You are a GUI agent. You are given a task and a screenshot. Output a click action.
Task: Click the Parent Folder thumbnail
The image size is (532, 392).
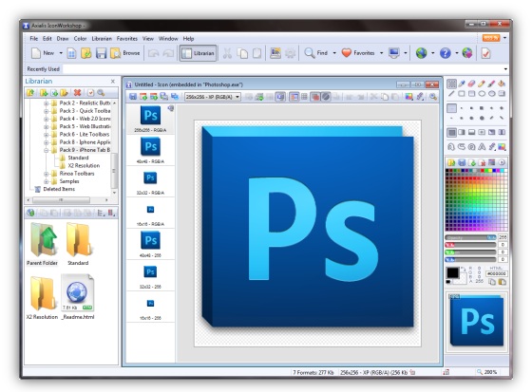[42, 244]
